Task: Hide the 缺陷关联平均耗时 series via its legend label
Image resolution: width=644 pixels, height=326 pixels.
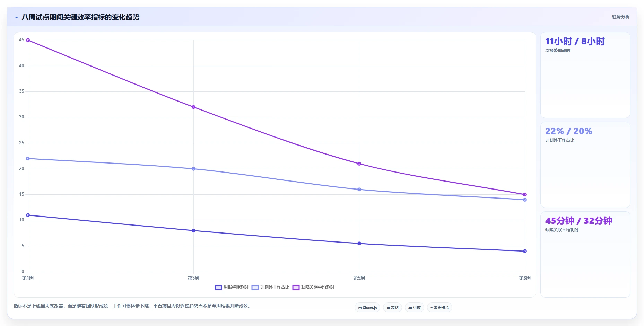Action: (317, 287)
